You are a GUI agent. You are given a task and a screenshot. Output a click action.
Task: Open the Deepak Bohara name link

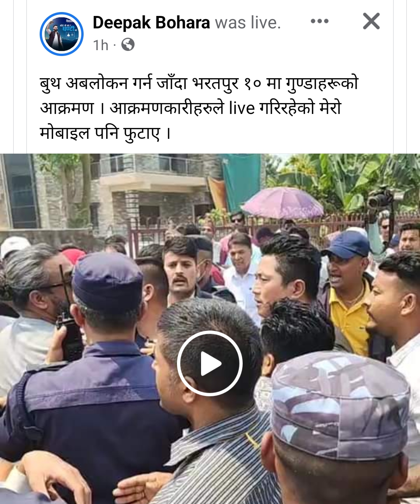pos(151,23)
